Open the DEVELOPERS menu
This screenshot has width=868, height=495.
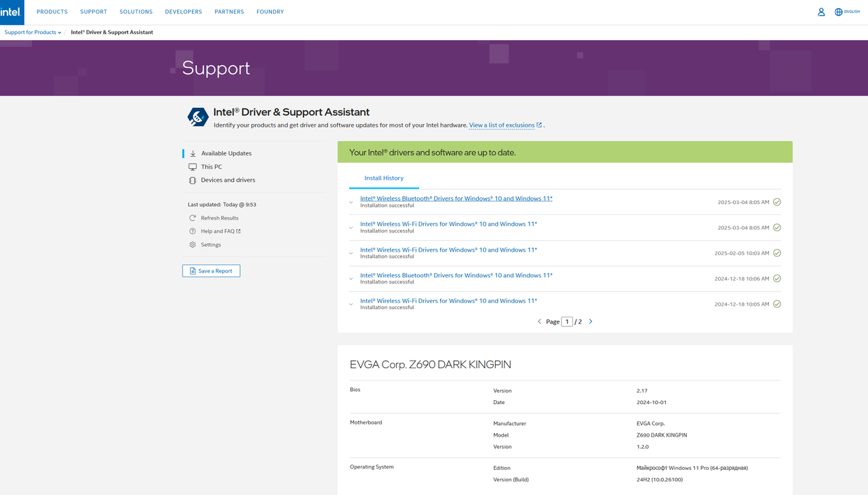184,12
